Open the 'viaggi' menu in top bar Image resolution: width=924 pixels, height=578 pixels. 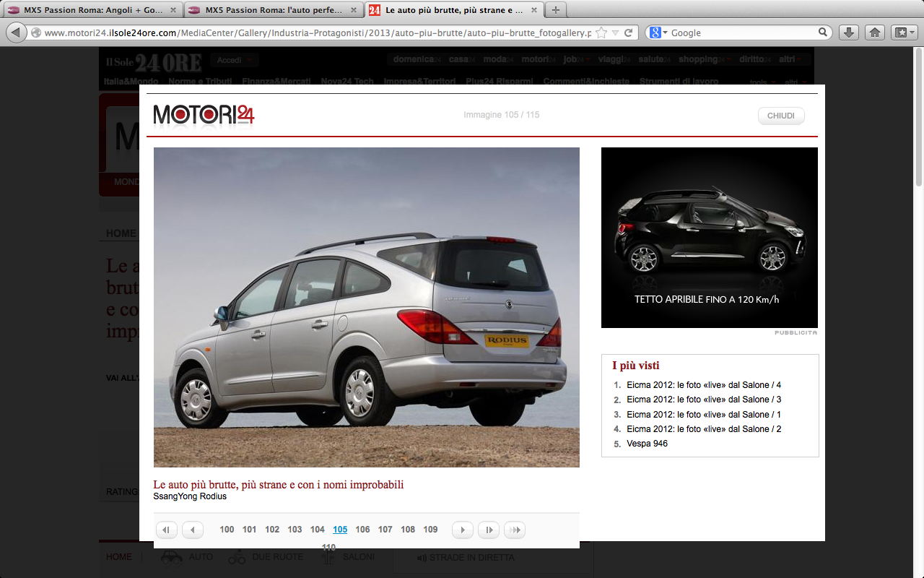pos(614,59)
